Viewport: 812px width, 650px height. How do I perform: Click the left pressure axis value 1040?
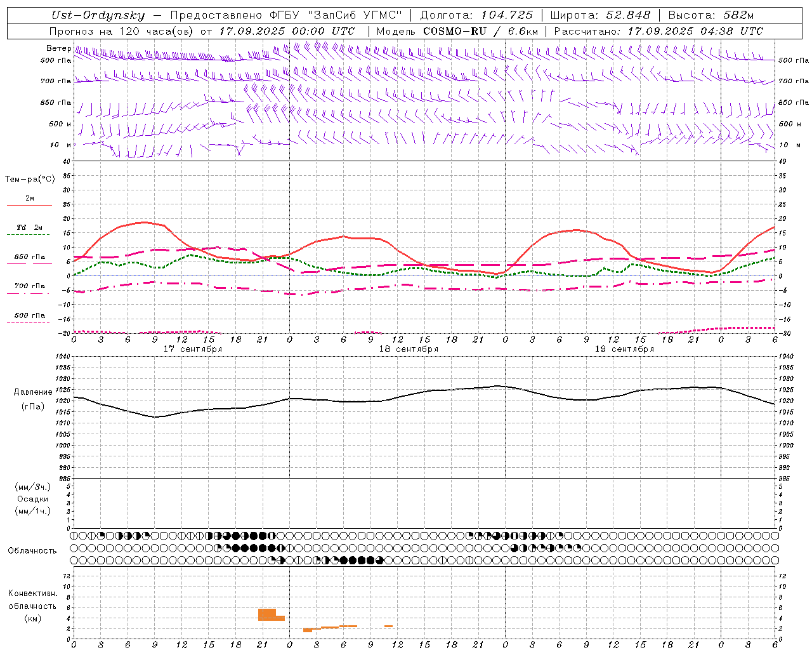(x=62, y=357)
